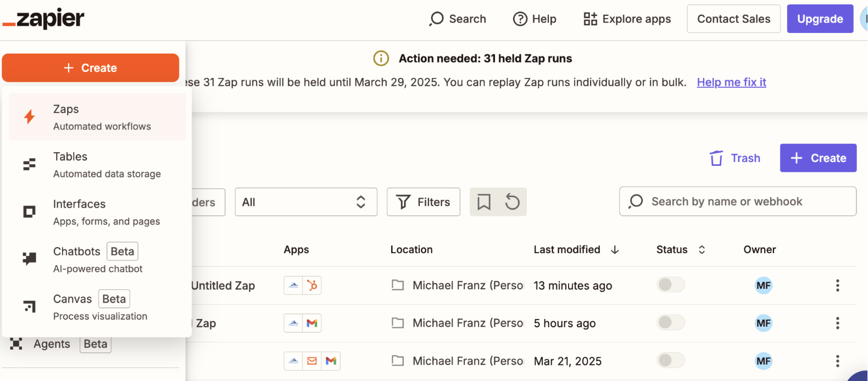The height and width of the screenshot is (381, 868).
Task: Click the Canvas icon
Action: (30, 306)
